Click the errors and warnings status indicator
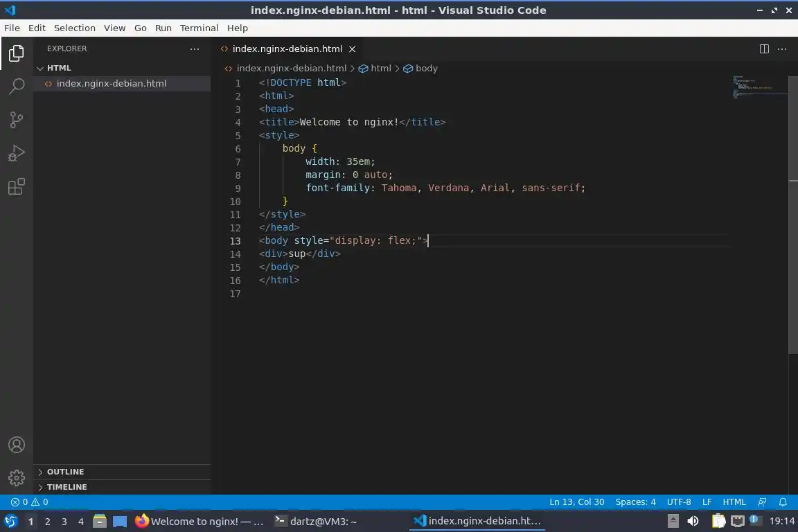 [30, 502]
